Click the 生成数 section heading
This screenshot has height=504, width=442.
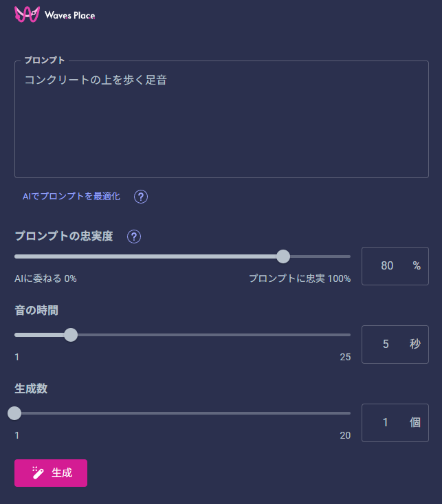(x=31, y=388)
